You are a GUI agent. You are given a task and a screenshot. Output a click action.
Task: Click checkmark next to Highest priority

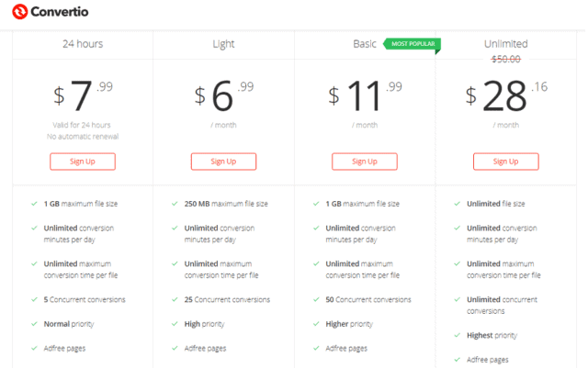pyautogui.click(x=457, y=336)
